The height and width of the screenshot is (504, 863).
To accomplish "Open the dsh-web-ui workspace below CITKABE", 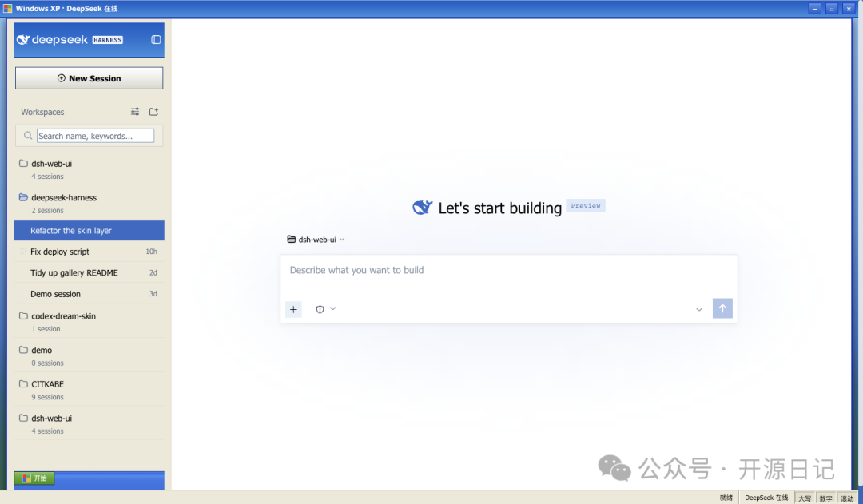I will tap(89, 424).
